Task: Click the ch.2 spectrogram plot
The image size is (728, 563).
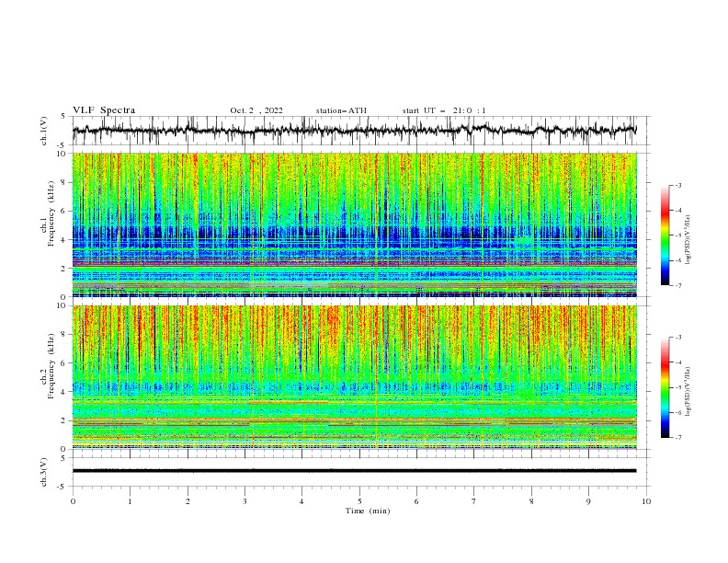Action: pyautogui.click(x=355, y=377)
